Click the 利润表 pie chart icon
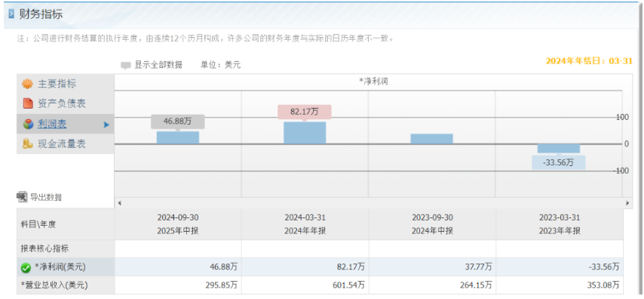Viewport: 644px width, 299px height. [28, 124]
